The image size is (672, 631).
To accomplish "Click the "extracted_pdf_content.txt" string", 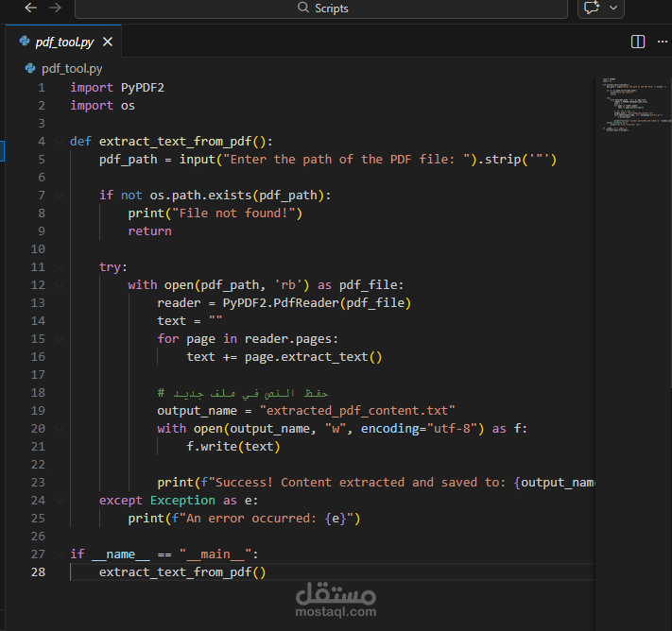I will click(x=357, y=411).
